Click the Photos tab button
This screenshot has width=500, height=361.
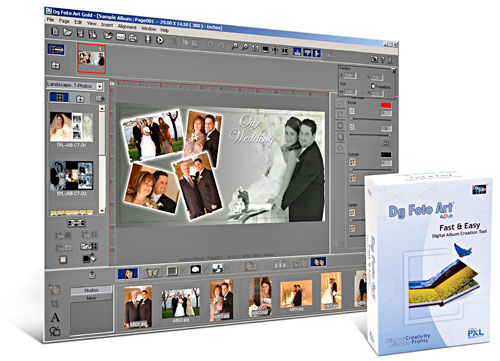pyautogui.click(x=91, y=291)
